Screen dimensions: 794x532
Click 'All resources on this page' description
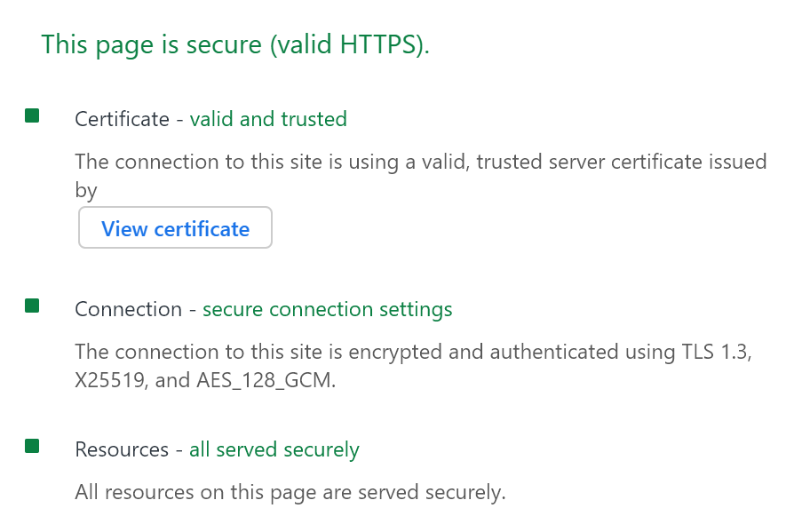coord(290,491)
